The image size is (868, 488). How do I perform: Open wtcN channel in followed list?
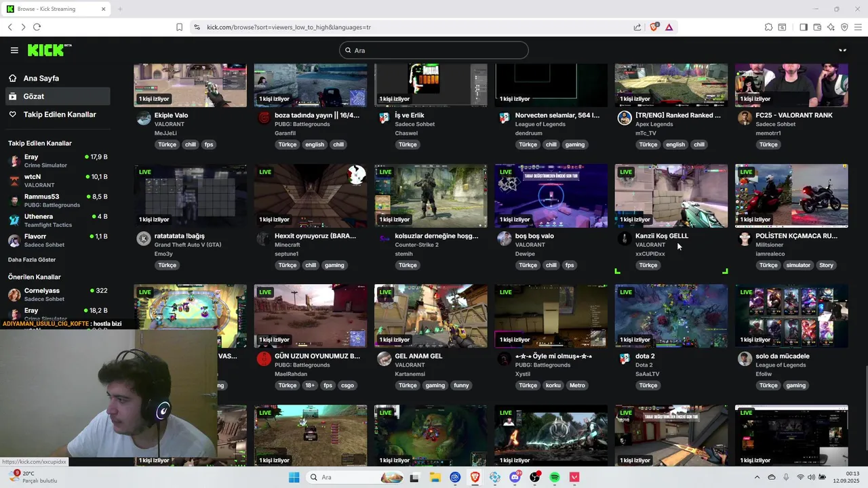(58, 180)
